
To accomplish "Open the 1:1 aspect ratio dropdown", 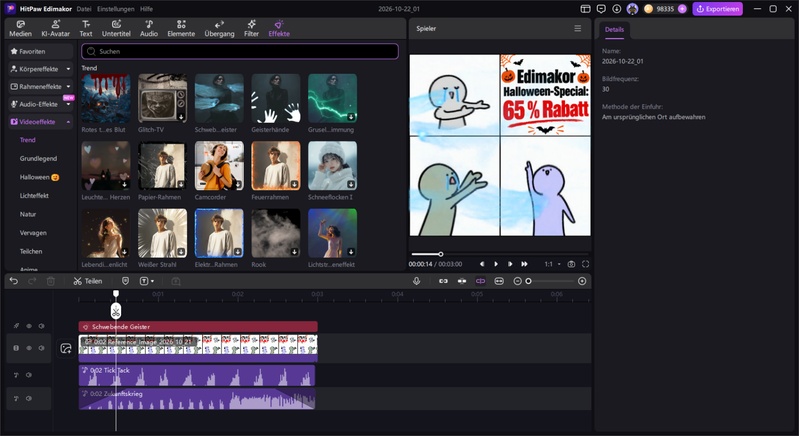I will click(552, 264).
